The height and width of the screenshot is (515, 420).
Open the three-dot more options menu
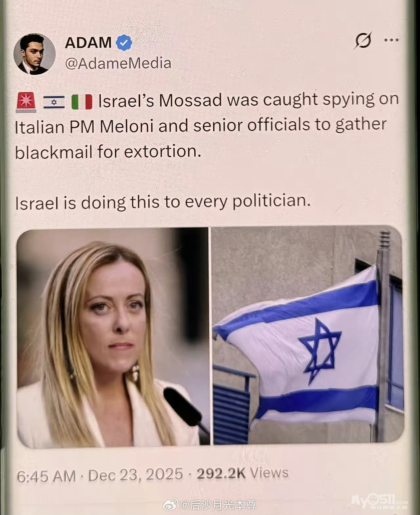coord(391,40)
